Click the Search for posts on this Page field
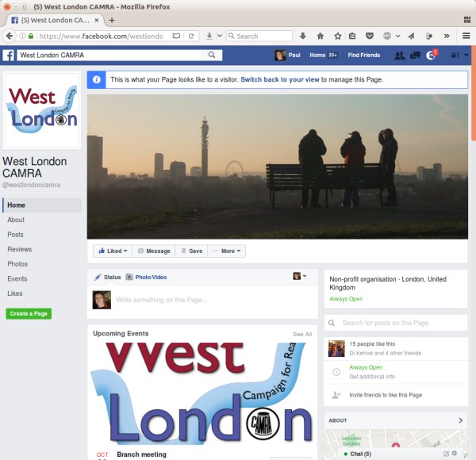The height and width of the screenshot is (460, 476). pyautogui.click(x=396, y=323)
